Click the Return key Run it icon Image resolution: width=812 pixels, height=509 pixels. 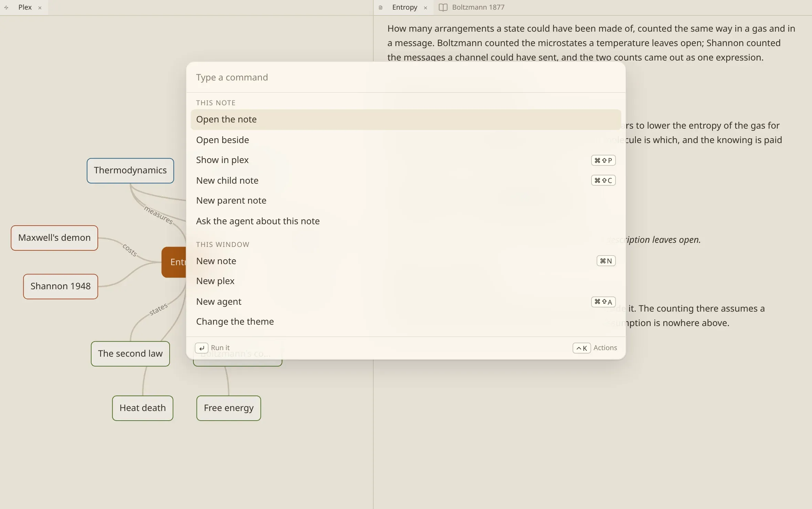(202, 348)
